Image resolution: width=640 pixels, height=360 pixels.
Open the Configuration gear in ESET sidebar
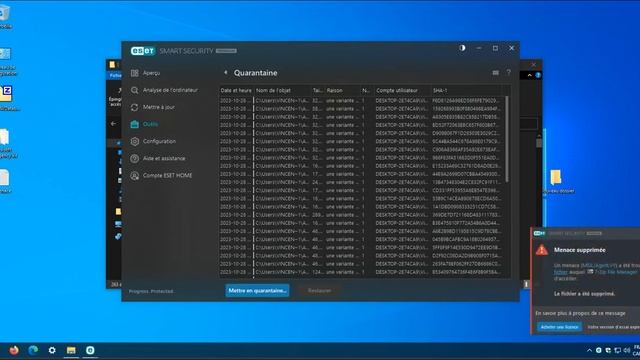(x=134, y=142)
